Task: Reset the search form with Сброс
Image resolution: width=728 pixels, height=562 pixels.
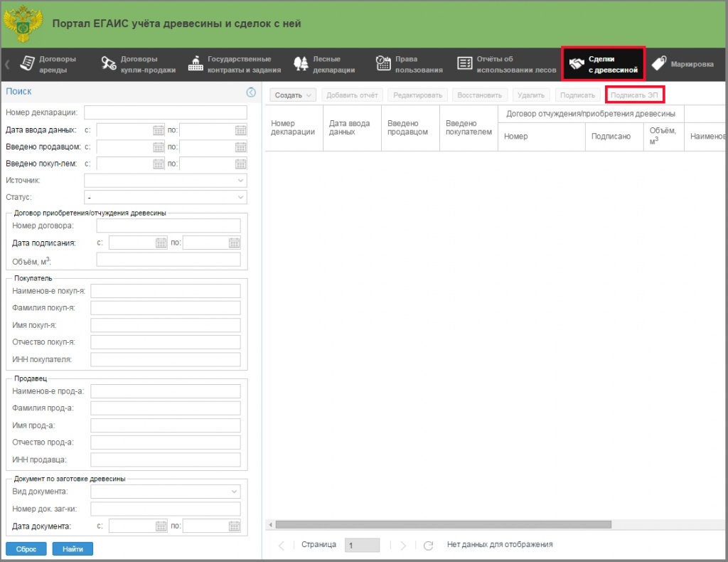Action: [26, 549]
